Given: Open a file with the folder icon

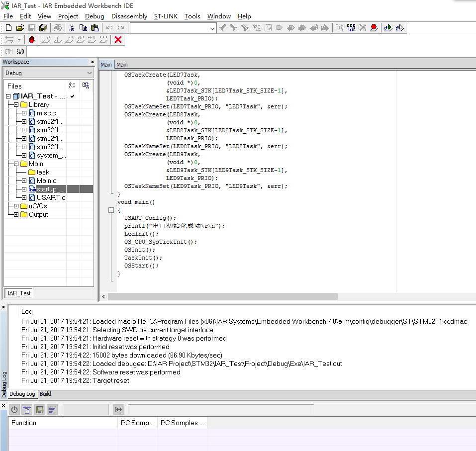Looking at the screenshot, I should 20,28.
